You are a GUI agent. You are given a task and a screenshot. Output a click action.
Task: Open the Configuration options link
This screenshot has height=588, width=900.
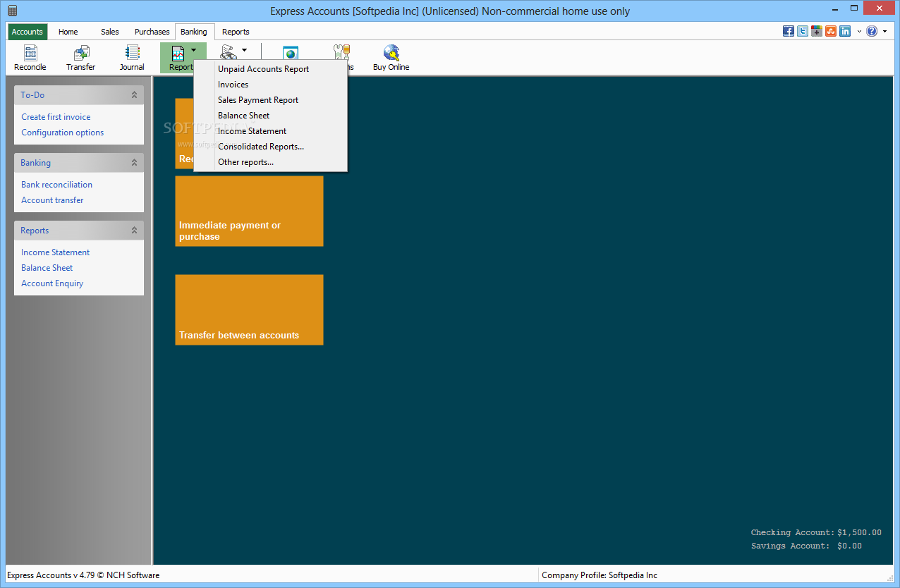[x=62, y=133]
